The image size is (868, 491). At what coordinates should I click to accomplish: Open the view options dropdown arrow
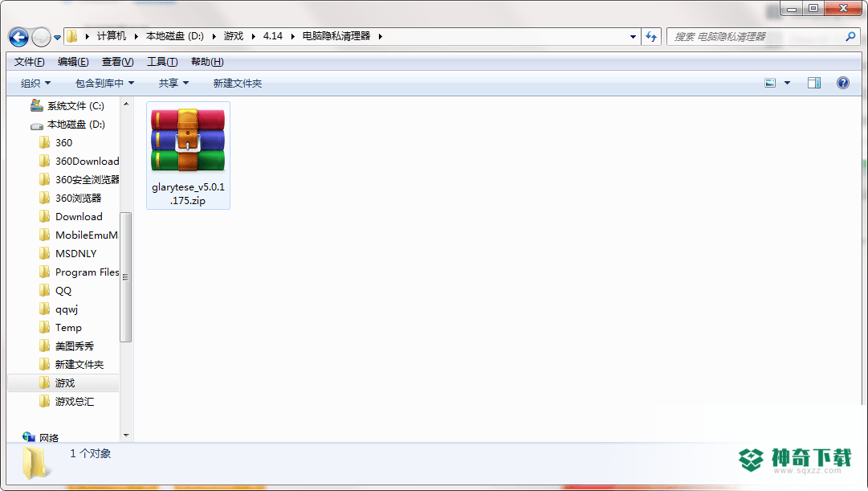[x=787, y=83]
